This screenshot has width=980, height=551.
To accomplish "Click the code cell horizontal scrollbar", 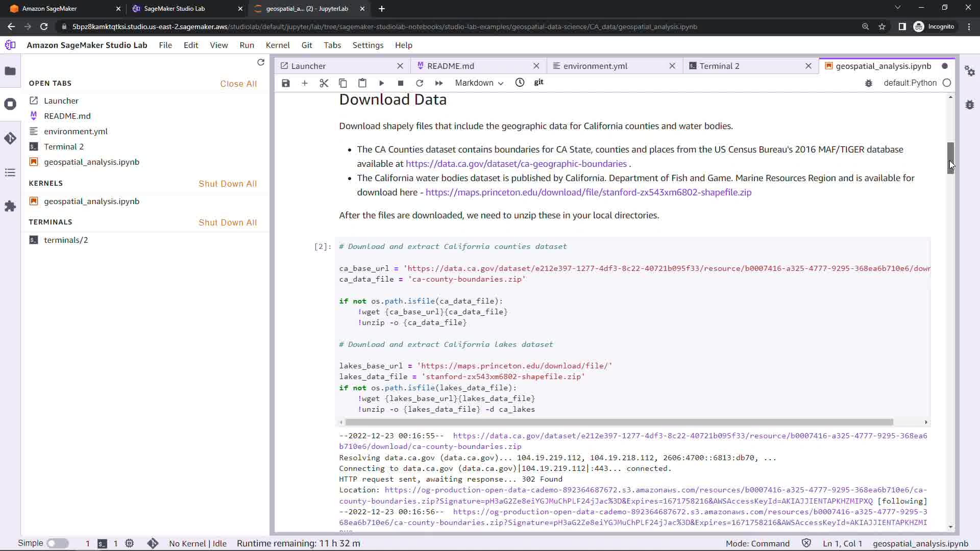I will click(619, 422).
